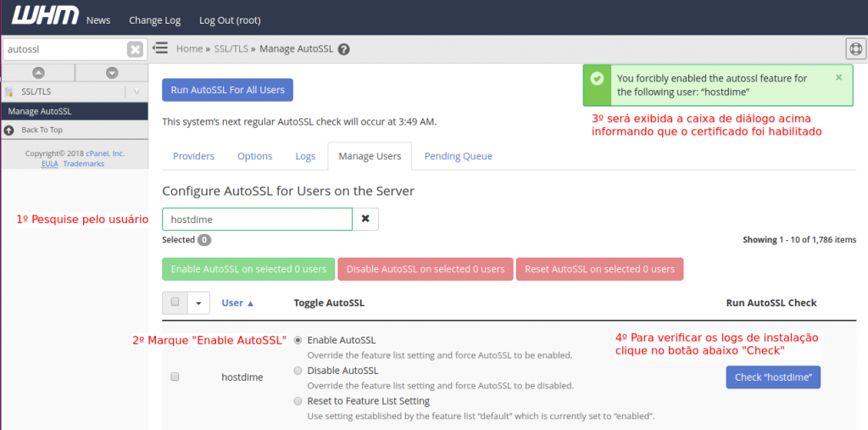Open News in top bar
This screenshot has width=868, height=430.
click(98, 20)
